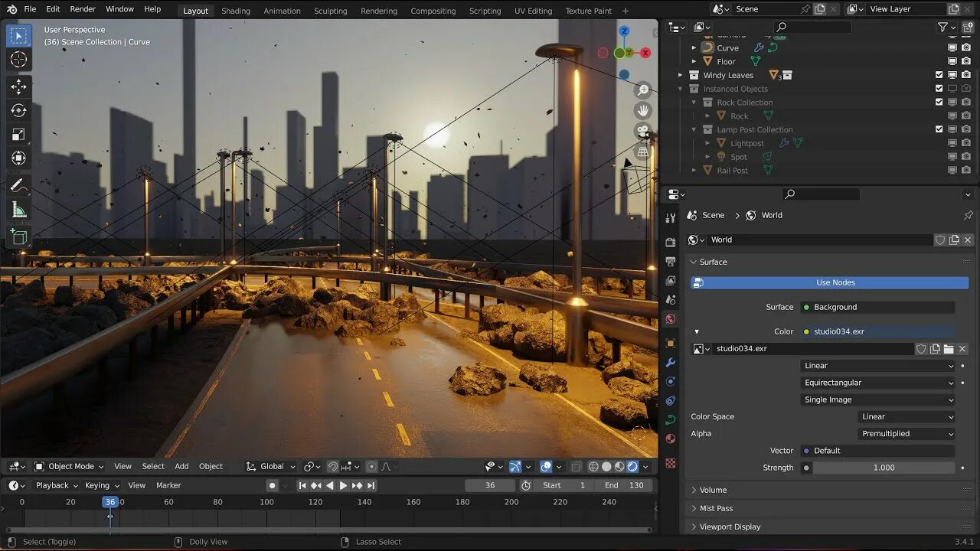Click the Add Cube tool icon
Viewport: 980px width, 551px height.
[19, 236]
